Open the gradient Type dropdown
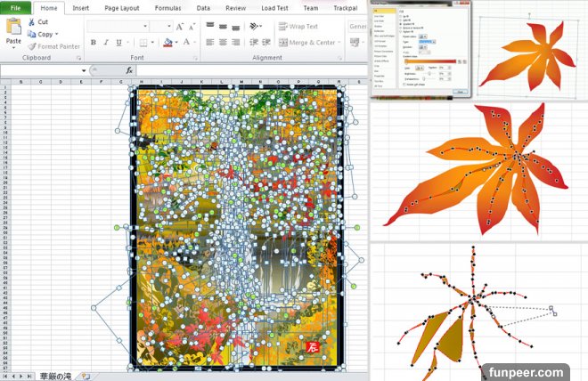 coord(425,41)
